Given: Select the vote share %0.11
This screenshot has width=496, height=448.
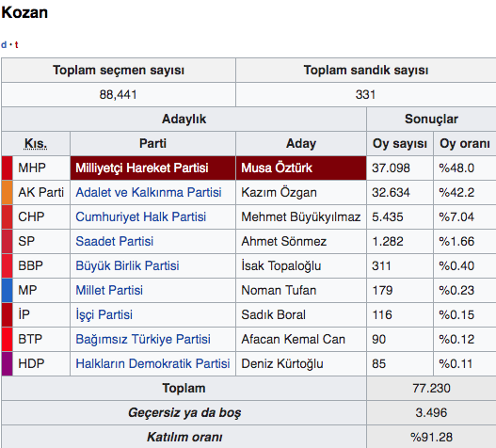Looking at the screenshot, I should (x=456, y=364).
